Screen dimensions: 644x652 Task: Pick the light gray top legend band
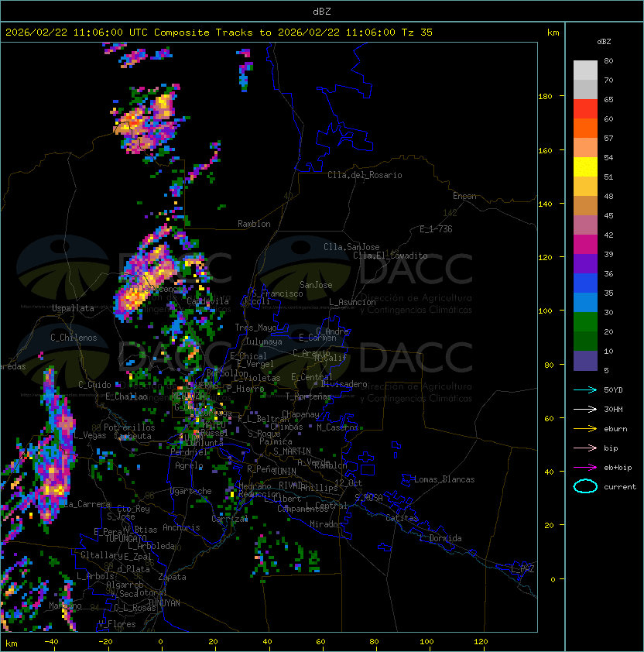tap(585, 70)
